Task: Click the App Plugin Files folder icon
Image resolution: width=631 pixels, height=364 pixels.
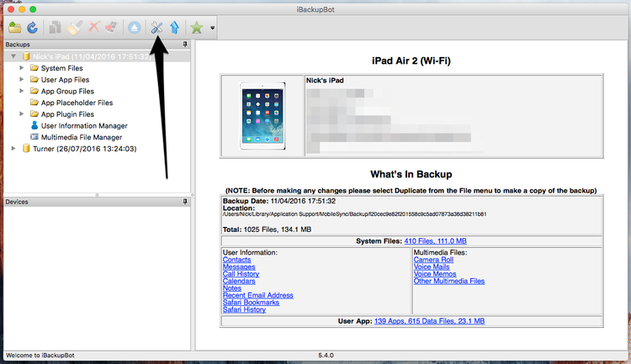Action: pyautogui.click(x=34, y=113)
